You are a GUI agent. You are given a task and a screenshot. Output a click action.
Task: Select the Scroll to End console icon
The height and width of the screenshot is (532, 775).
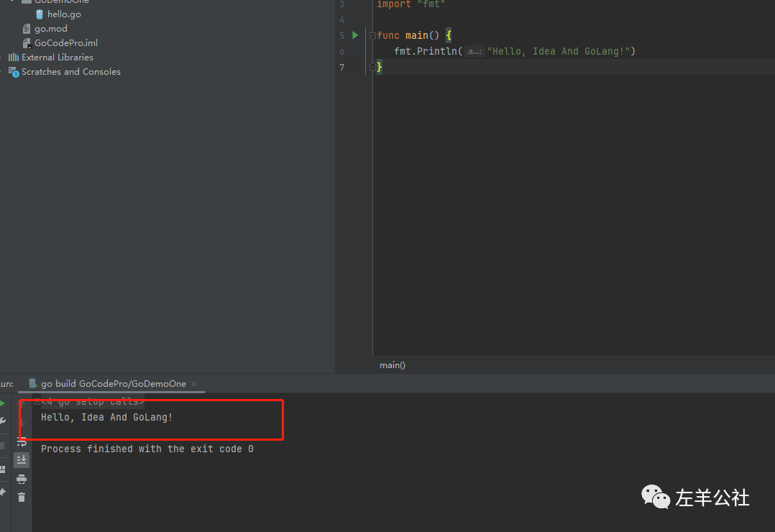coord(22,460)
